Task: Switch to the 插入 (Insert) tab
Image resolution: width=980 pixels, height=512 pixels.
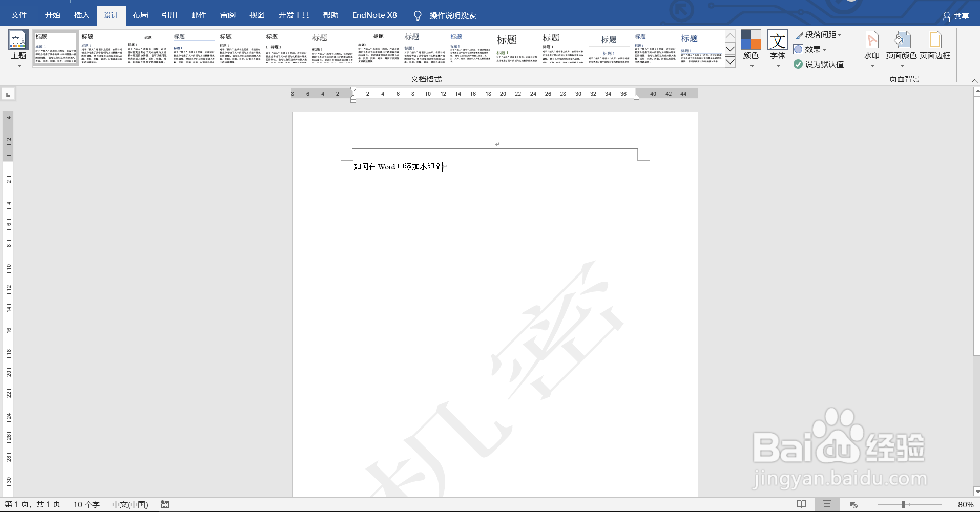Action: 81,15
